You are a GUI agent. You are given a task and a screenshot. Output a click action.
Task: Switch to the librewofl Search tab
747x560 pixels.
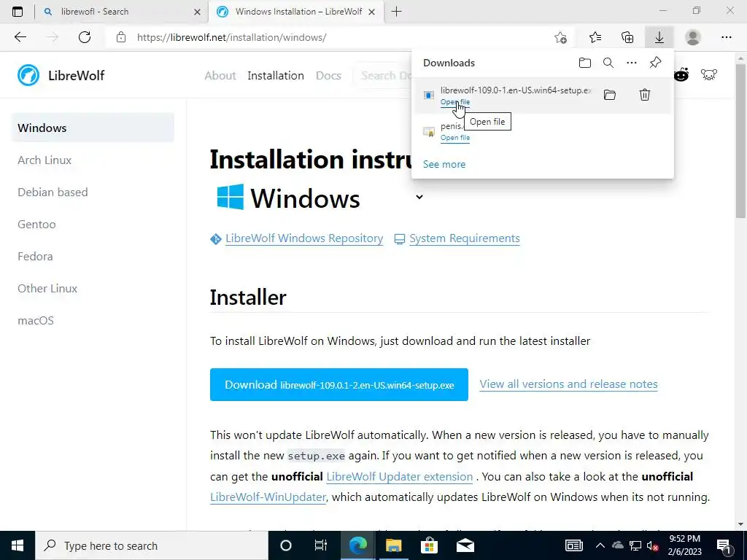point(122,12)
